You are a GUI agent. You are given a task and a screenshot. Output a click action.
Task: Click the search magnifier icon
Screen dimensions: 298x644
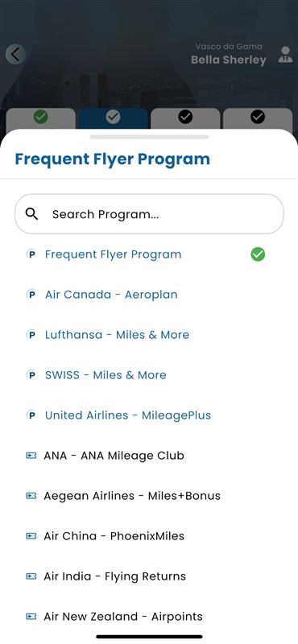coord(31,213)
